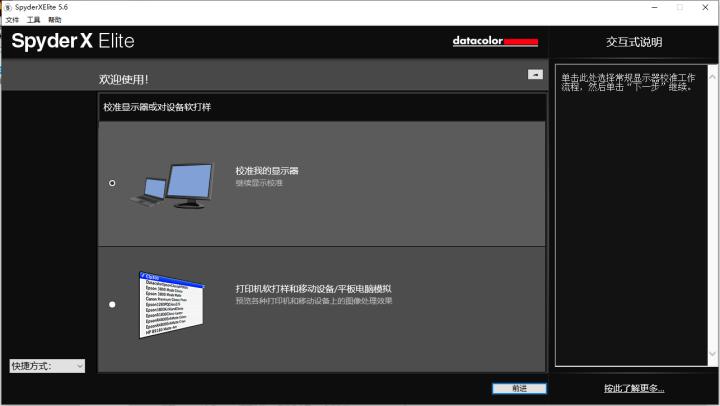
Task: Open the 快捷方式 dropdown
Action: pyautogui.click(x=47, y=366)
